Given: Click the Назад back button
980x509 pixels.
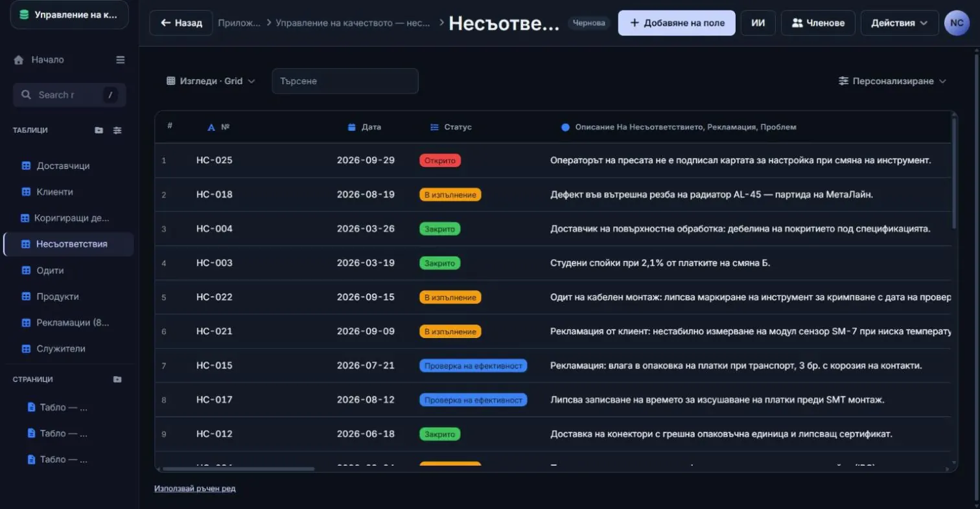Looking at the screenshot, I should coord(181,23).
